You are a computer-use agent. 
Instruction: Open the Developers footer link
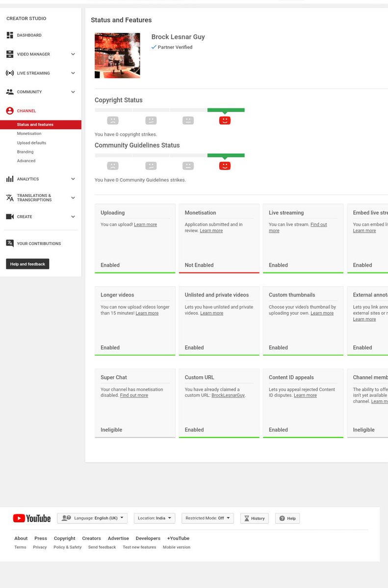click(148, 538)
